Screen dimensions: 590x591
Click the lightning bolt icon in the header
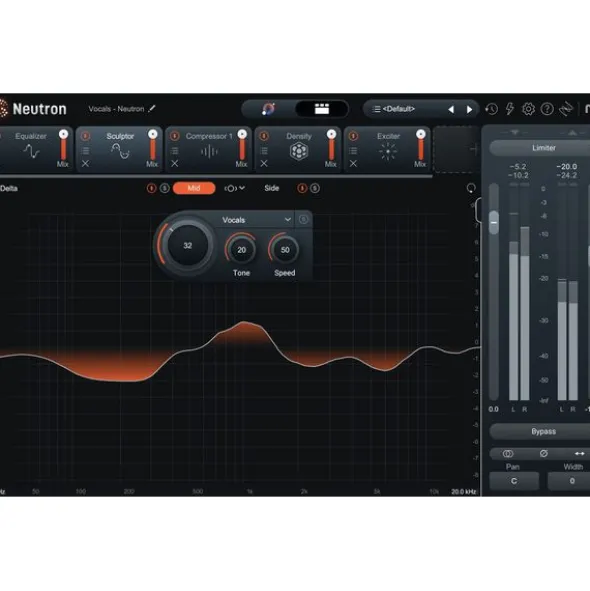point(510,109)
